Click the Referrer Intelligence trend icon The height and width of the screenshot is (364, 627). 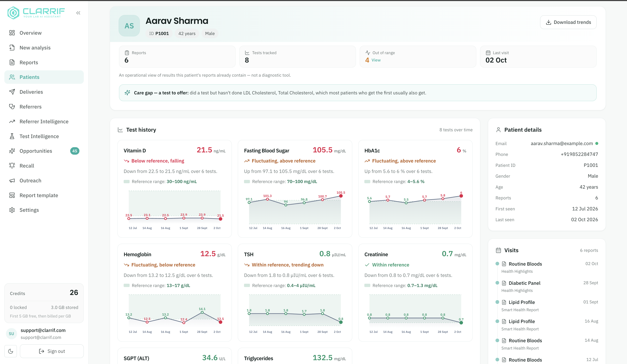pyautogui.click(x=12, y=121)
